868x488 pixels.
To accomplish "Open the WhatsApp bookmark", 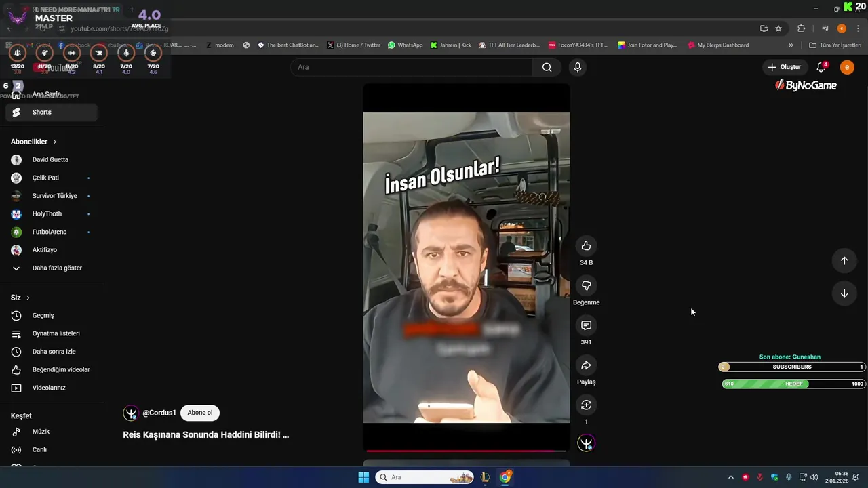I will (405, 45).
